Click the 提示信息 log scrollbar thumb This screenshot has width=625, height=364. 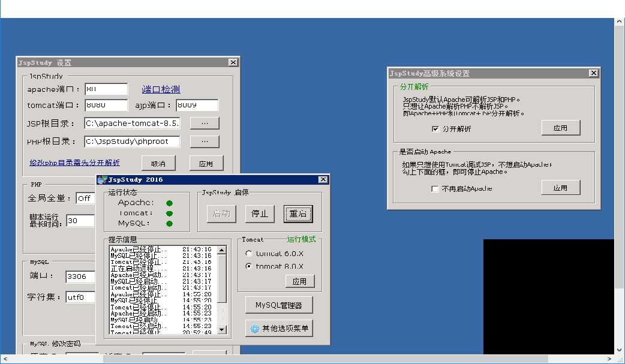click(222, 278)
